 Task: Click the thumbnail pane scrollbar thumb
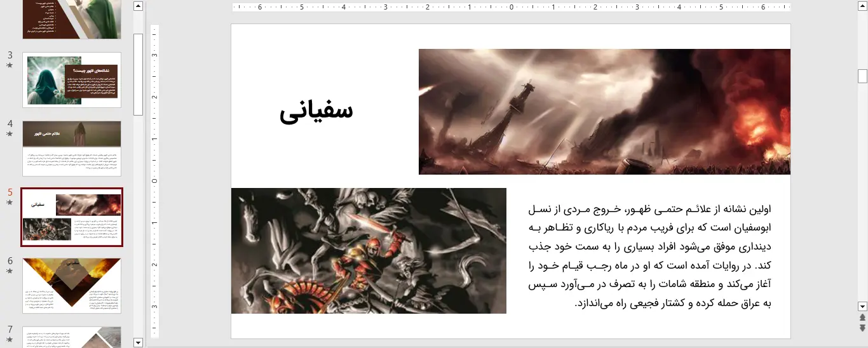coord(139,74)
